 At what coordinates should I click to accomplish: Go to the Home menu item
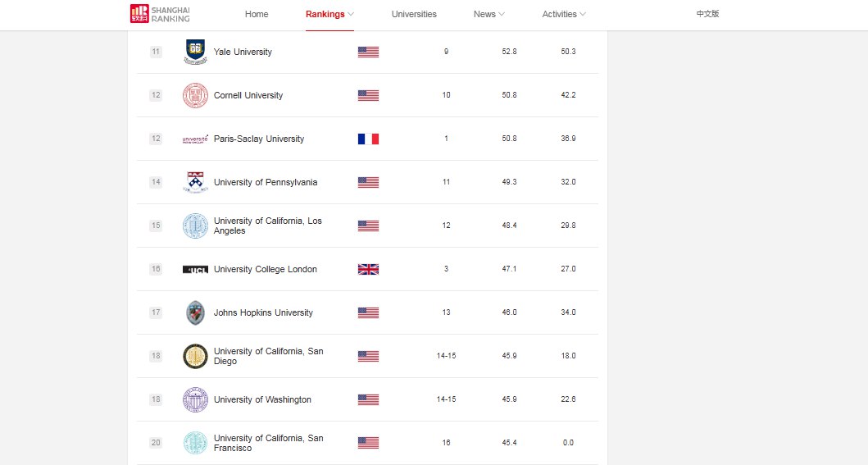(x=257, y=15)
